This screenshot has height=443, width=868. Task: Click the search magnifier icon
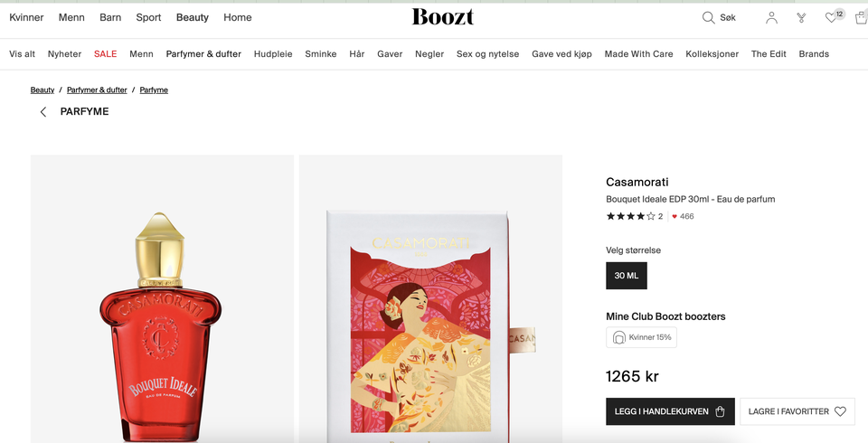point(709,18)
